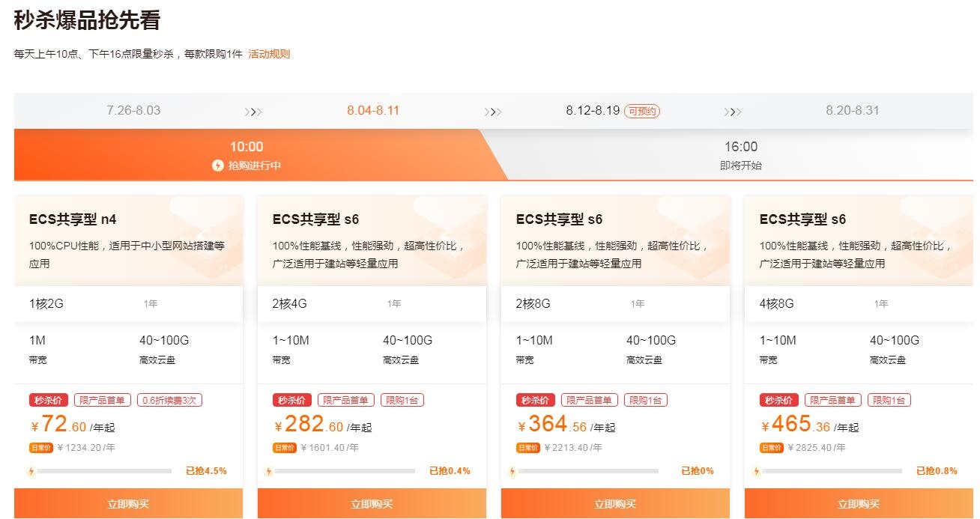Select the 8.04-8.11 date tab
This screenshot has height=519, width=980.
pos(373,111)
